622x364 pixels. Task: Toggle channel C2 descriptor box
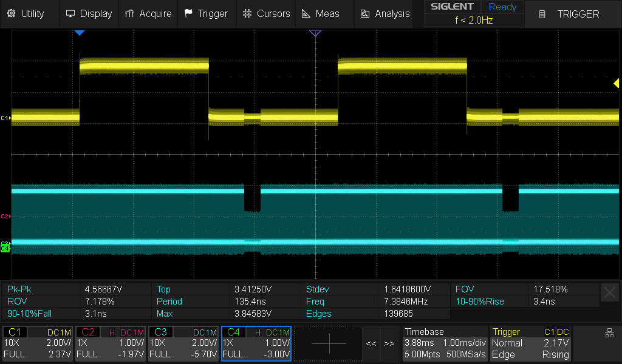coord(111,343)
